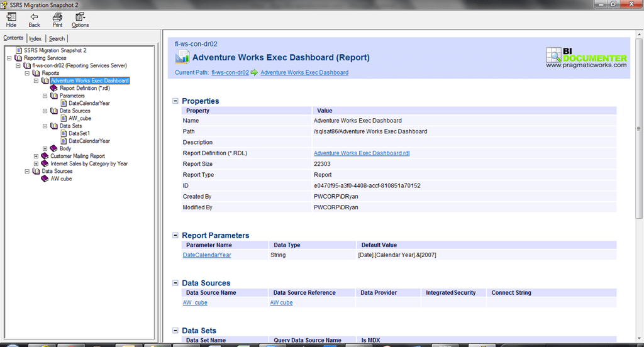Click the Hide toolbar icon
Screen dimensions: 644x347
(x=11, y=17)
